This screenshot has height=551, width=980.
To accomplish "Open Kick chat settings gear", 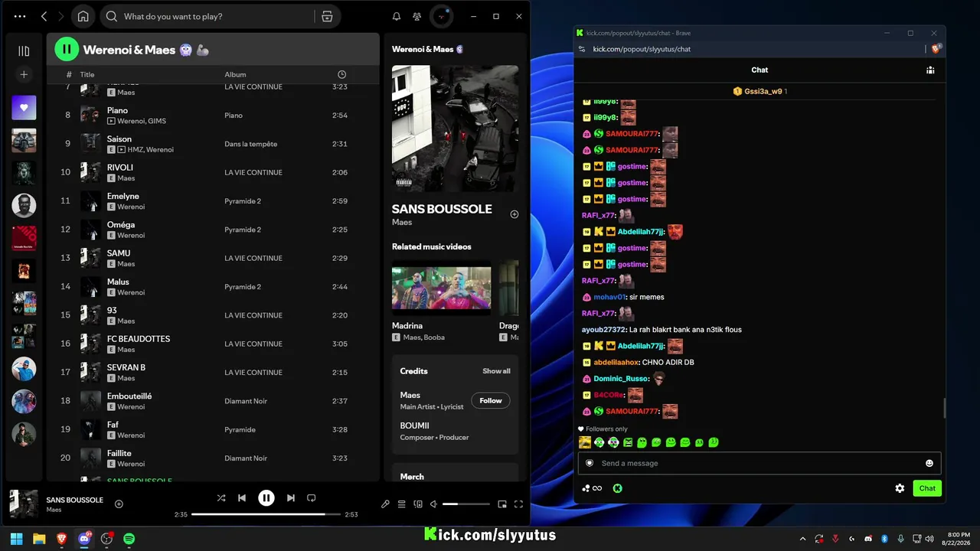I will [900, 488].
